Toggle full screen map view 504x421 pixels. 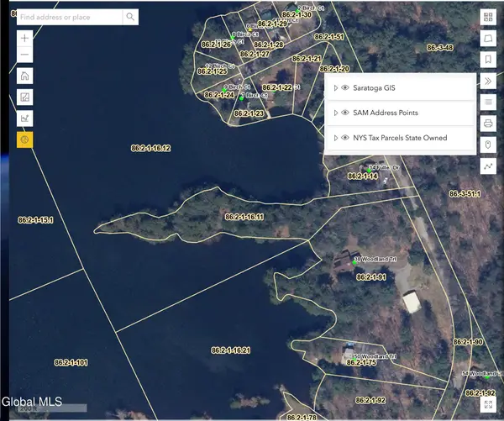coord(488,406)
